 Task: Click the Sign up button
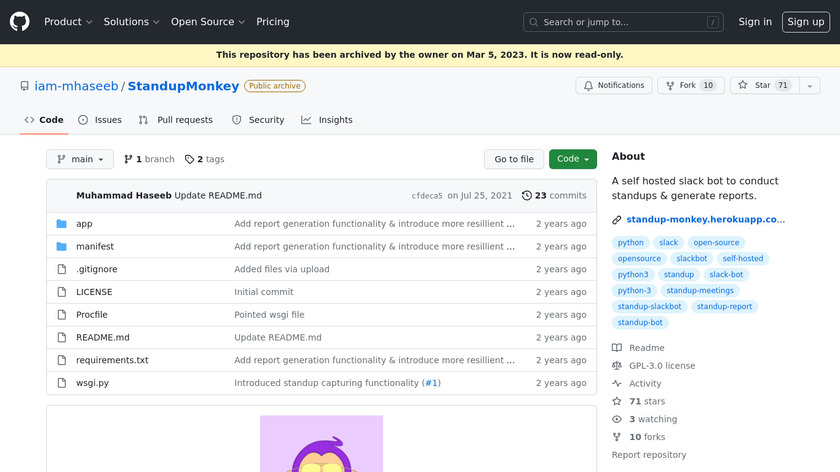(805, 22)
